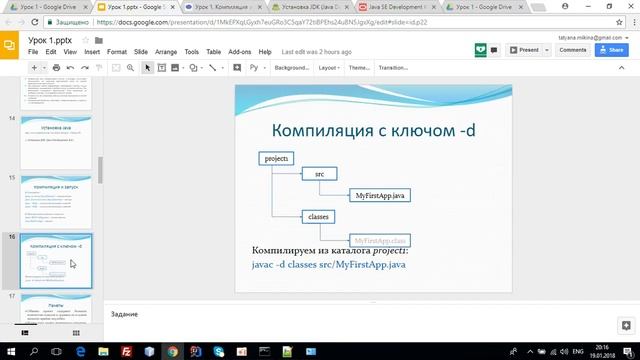Click the 'MyFirstApp.java' box on slide
The width and height of the screenshot is (640, 360).
tap(380, 196)
